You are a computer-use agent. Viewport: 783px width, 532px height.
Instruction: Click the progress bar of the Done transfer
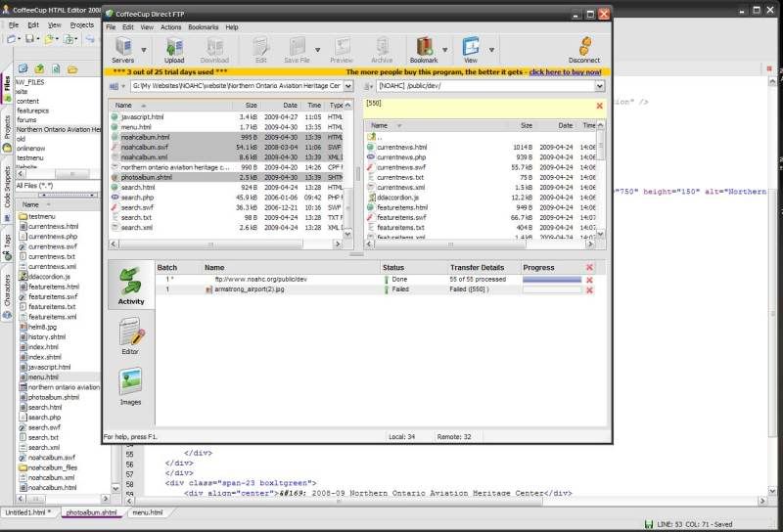tap(552, 280)
